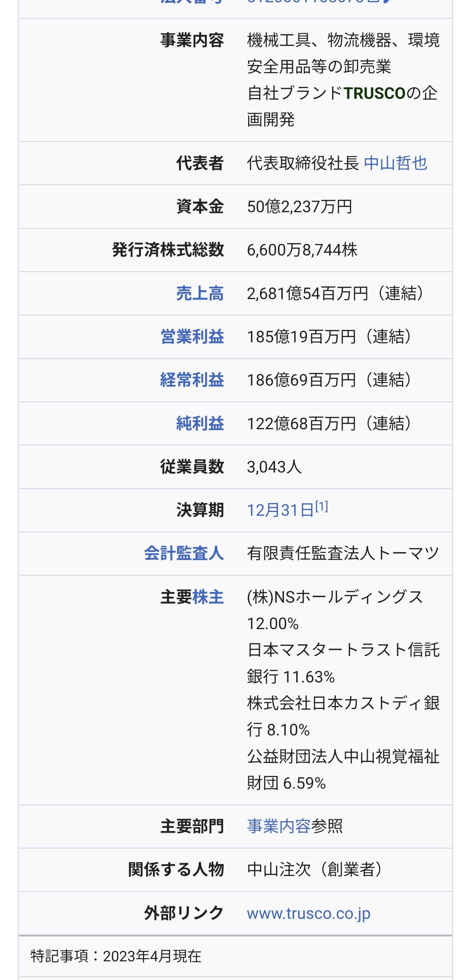
Task: Tap the 有限責任監査法人トーマツ auditor text
Action: point(343,553)
